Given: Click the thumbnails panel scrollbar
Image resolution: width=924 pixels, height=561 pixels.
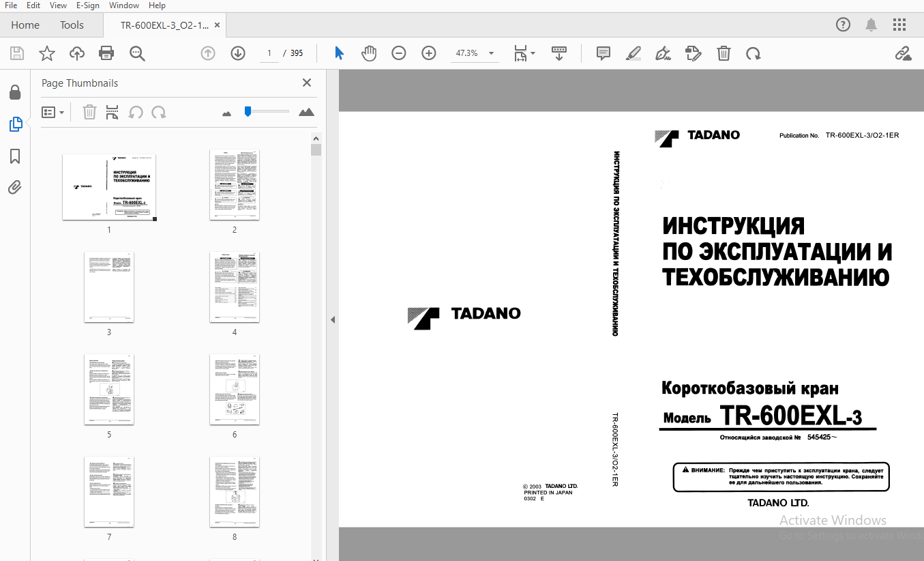Looking at the screenshot, I should [316, 150].
